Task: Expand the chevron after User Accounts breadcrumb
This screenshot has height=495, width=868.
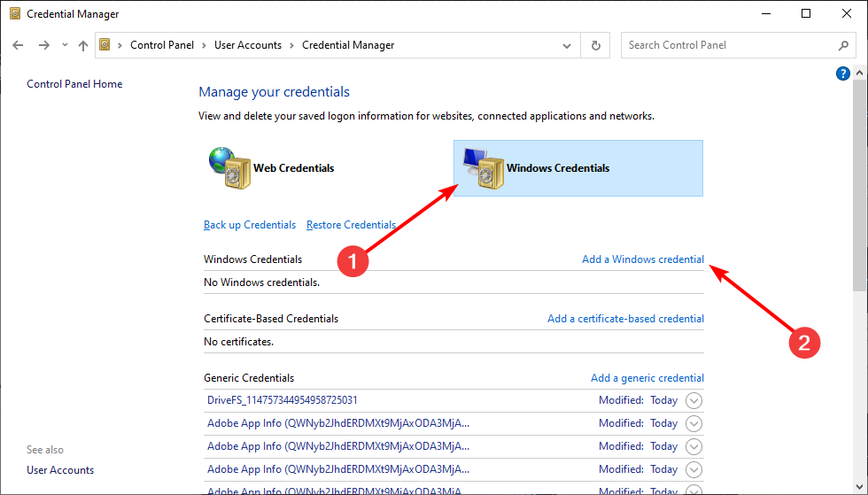Action: tap(291, 45)
